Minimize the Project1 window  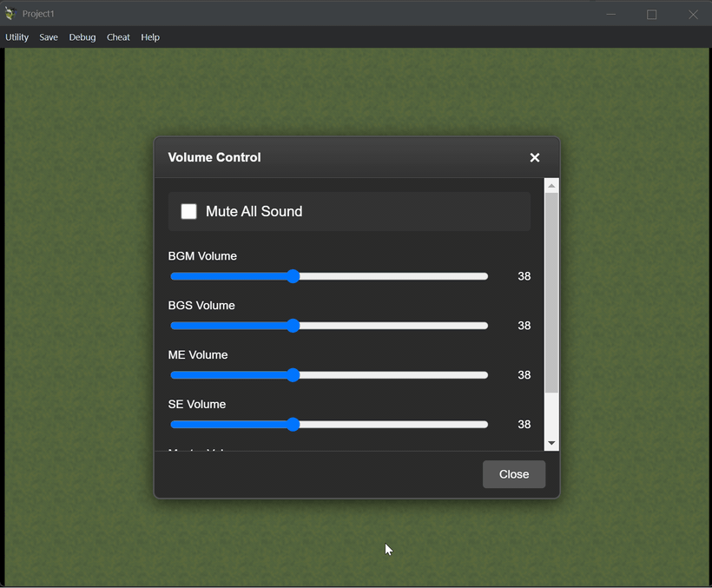pos(611,14)
